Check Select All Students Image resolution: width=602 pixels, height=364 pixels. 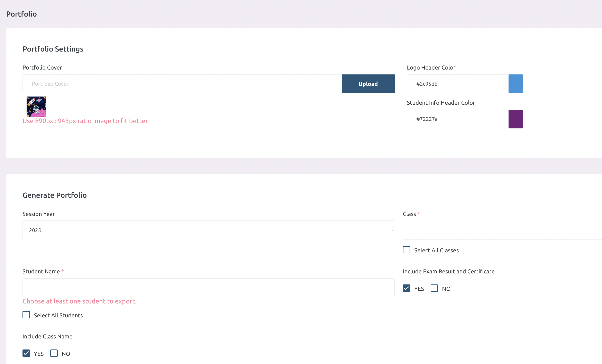coord(26,315)
